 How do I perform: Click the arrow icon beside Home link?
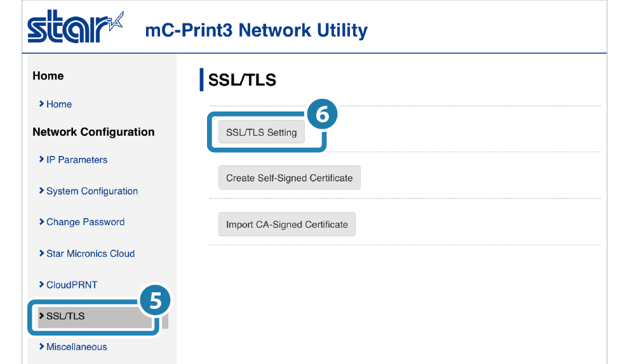(x=41, y=104)
